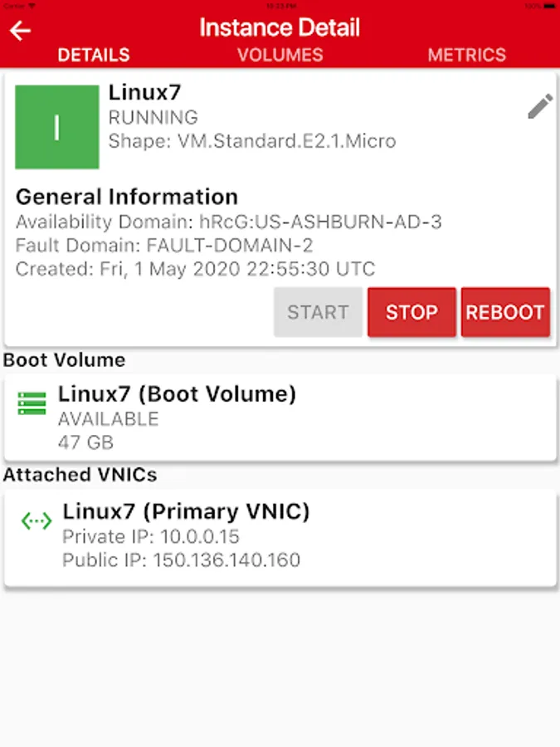This screenshot has width=560, height=747.
Task: Tap the Instance Detail page title
Action: tap(280, 27)
